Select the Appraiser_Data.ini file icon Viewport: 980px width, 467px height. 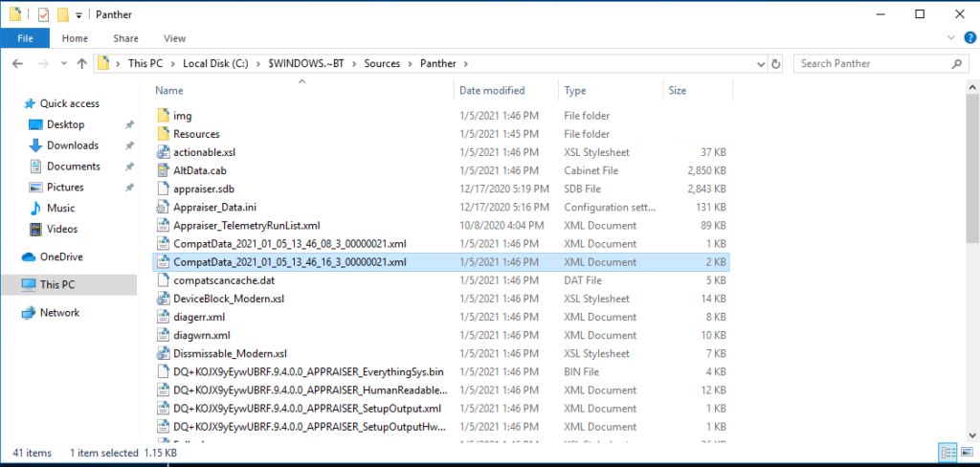click(x=163, y=207)
